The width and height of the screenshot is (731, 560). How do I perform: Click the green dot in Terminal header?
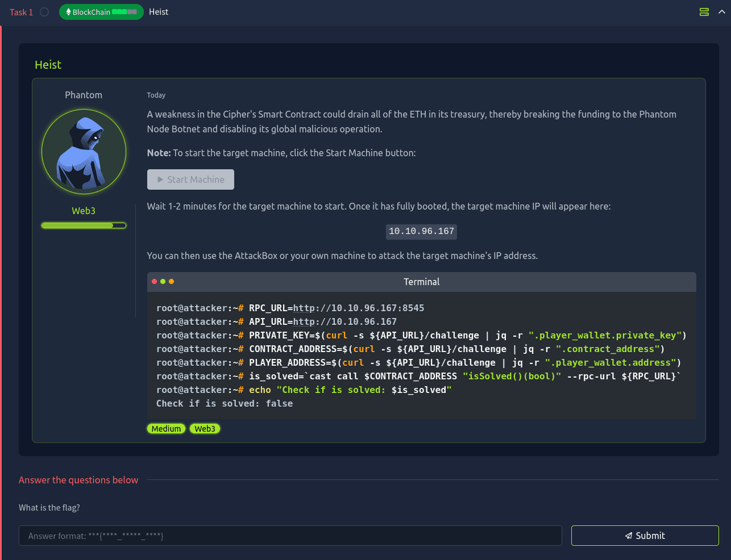coord(163,282)
